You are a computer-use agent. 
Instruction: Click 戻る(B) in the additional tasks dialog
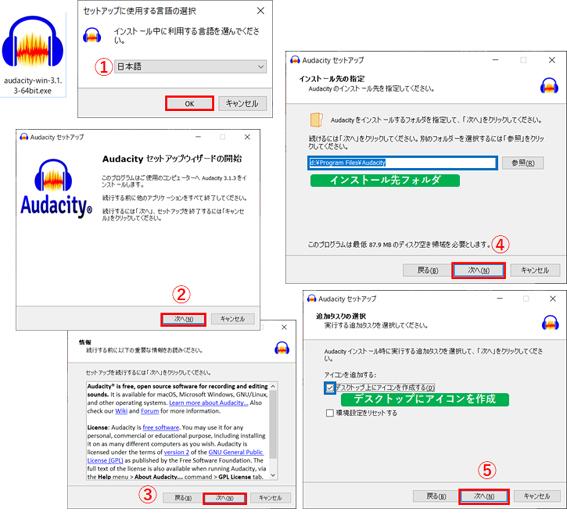pyautogui.click(x=436, y=496)
